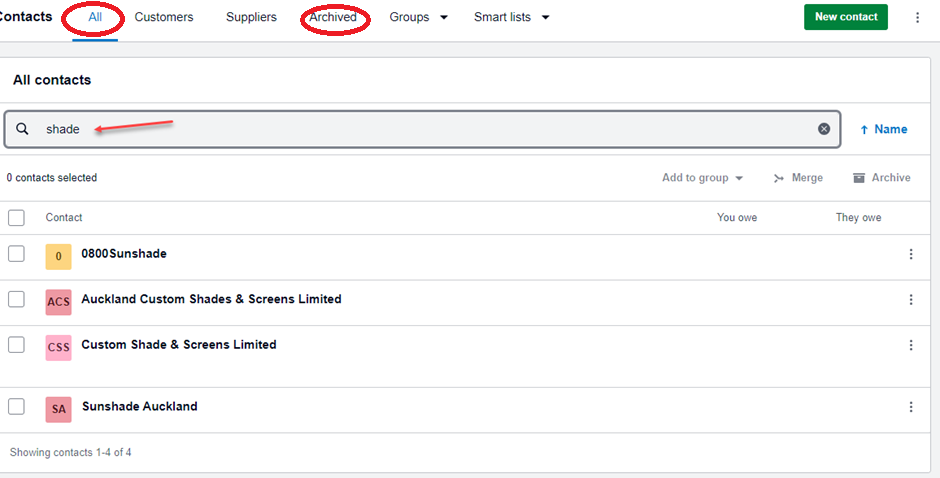Open the page options kebab menu
The height and width of the screenshot is (478, 940).
[918, 17]
